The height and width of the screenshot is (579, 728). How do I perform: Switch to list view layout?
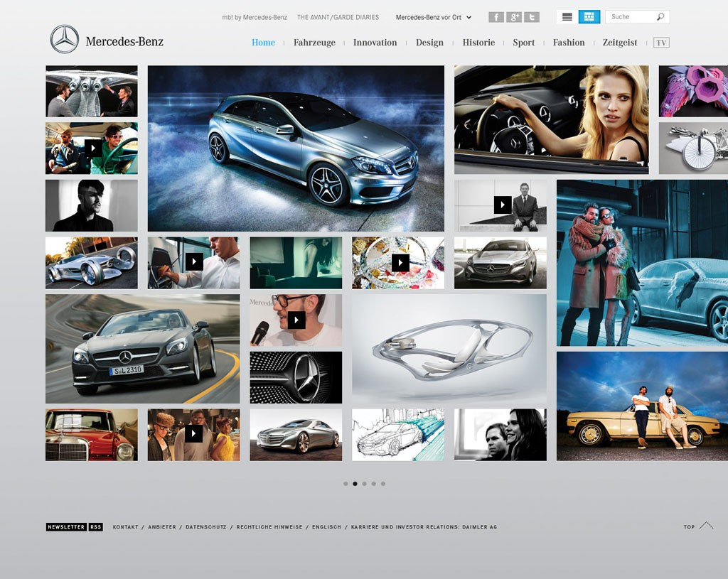pos(567,17)
